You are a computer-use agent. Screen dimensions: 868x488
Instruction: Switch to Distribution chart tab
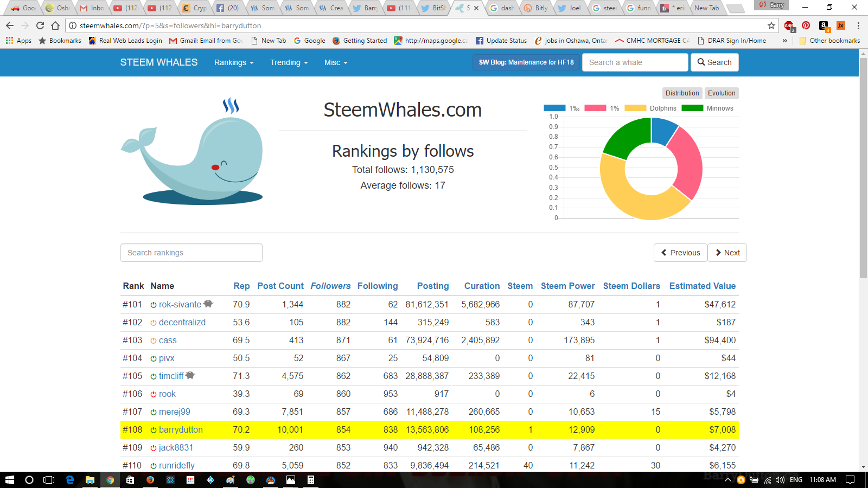(682, 93)
